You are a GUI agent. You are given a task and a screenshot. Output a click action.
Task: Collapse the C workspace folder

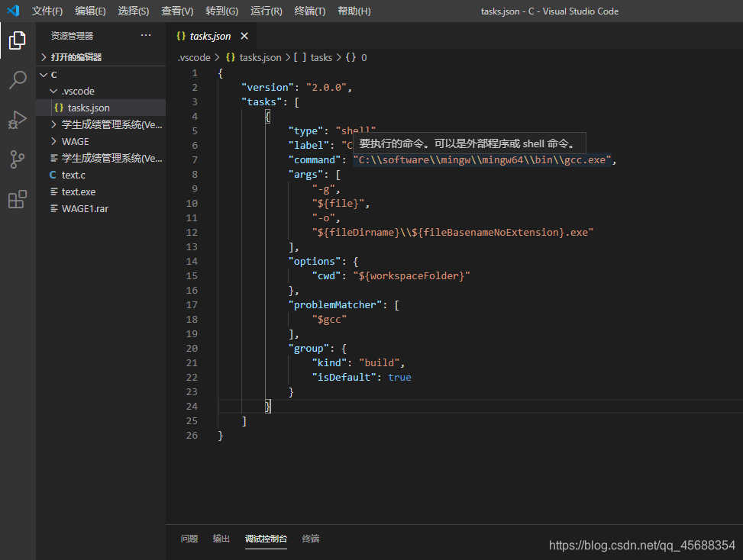[44, 75]
